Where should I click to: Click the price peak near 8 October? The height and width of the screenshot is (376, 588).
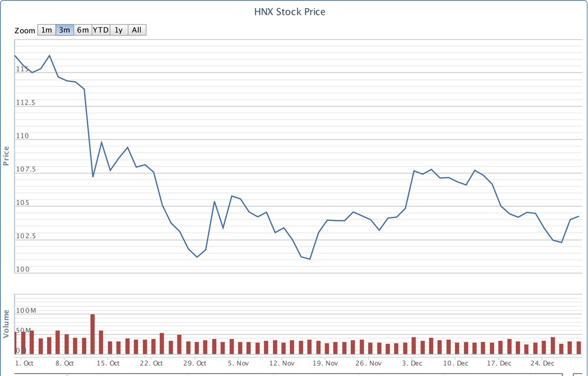[49, 55]
